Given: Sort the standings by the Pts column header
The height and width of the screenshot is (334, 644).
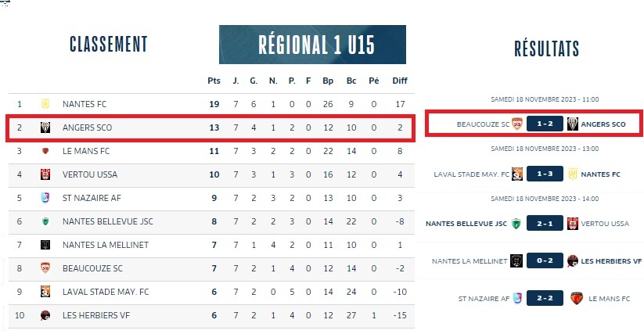Looking at the screenshot, I should click(214, 81).
